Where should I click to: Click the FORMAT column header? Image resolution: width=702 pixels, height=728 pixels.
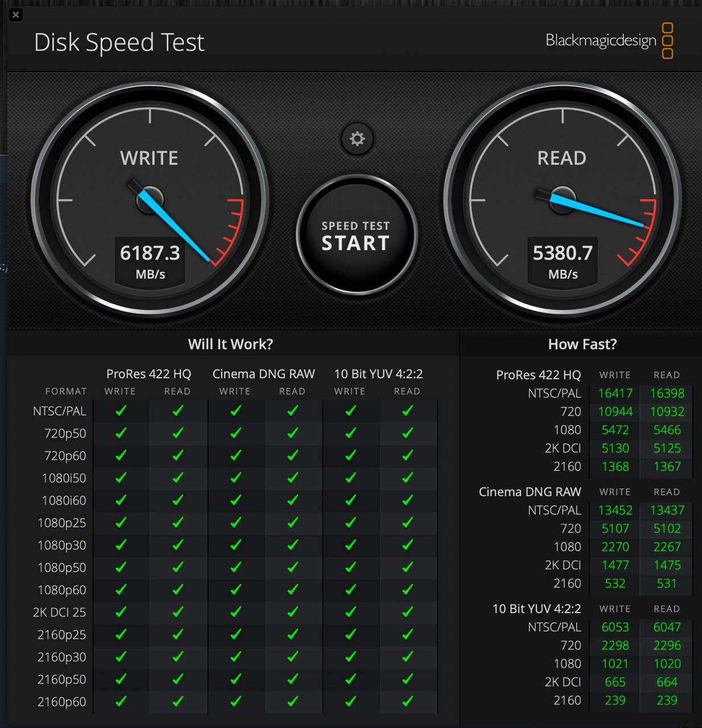[66, 391]
